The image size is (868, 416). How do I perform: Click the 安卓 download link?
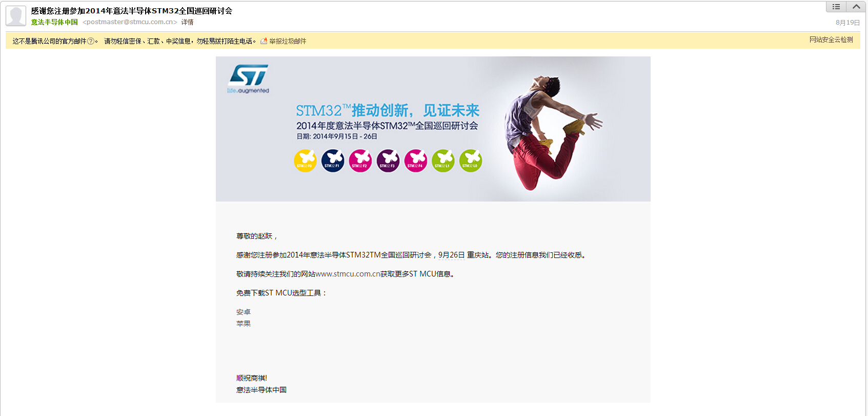[244, 312]
